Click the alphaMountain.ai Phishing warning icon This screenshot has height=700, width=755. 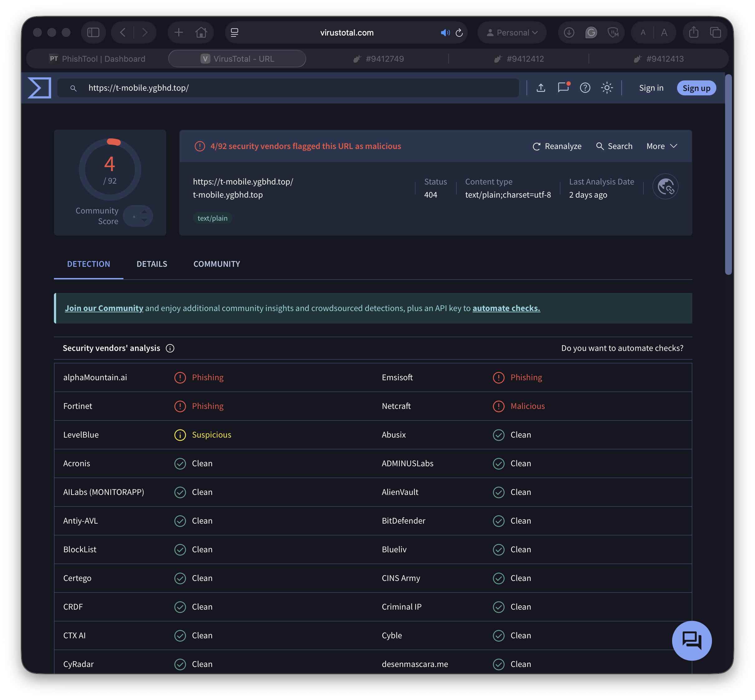pyautogui.click(x=180, y=378)
